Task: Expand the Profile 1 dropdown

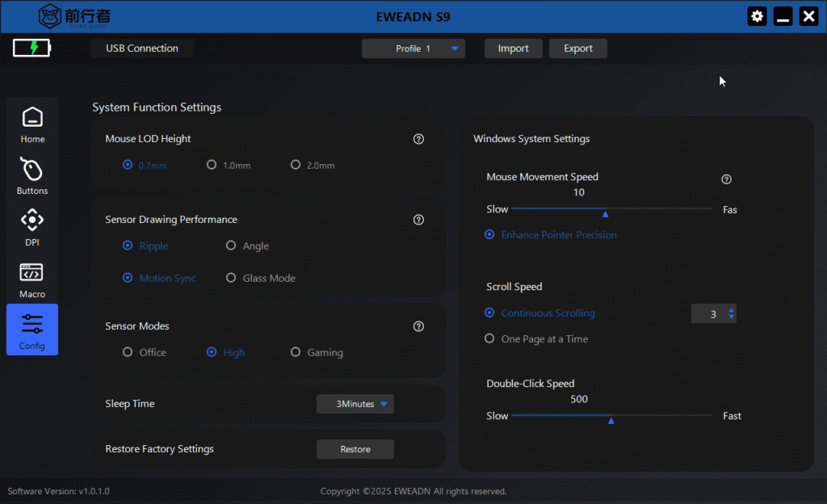Action: click(x=413, y=48)
